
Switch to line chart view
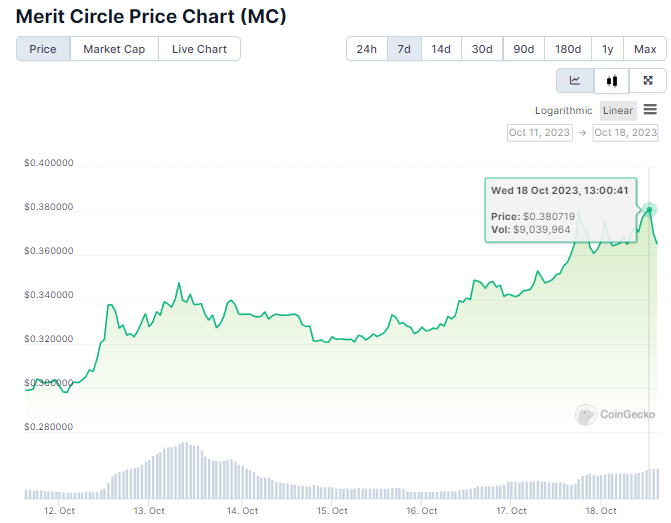575,81
